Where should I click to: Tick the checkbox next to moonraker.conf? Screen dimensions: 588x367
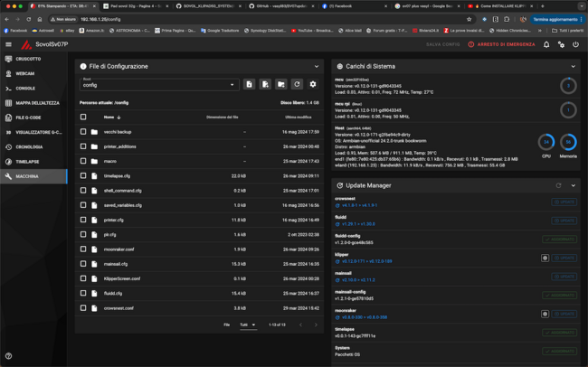point(83,249)
